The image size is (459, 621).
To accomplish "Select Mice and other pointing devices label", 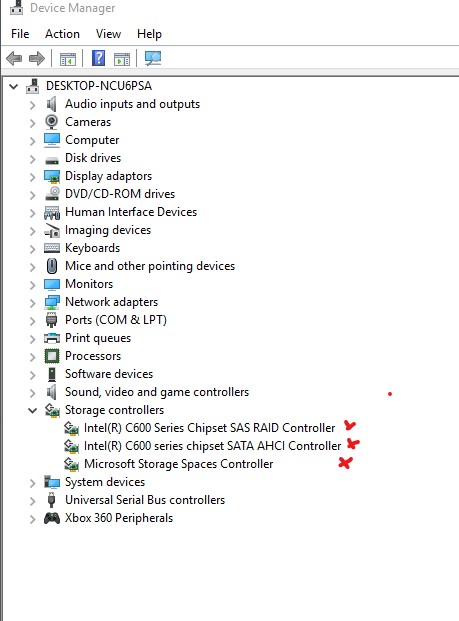I will [150, 266].
